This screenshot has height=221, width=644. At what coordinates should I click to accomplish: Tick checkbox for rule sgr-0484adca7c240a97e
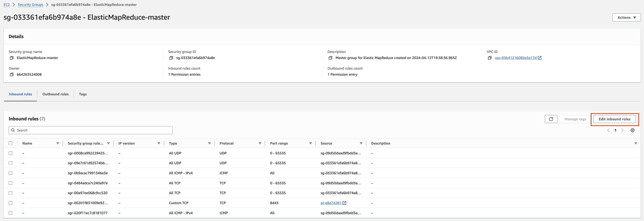tap(10, 183)
